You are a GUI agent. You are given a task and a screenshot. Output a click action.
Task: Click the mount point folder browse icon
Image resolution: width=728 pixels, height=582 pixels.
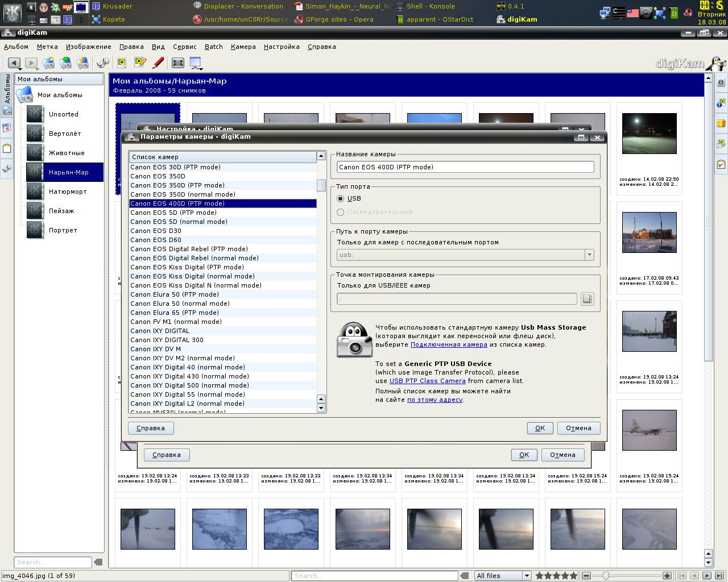(588, 299)
